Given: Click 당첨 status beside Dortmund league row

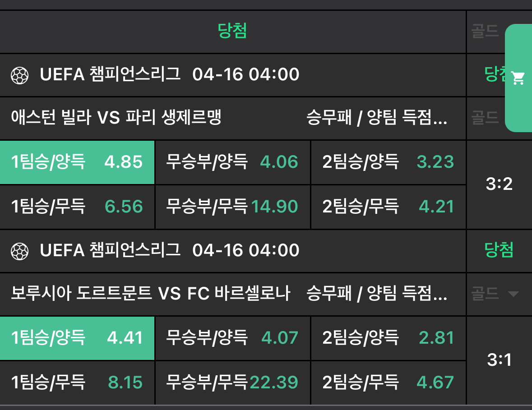Looking at the screenshot, I should [x=499, y=250].
